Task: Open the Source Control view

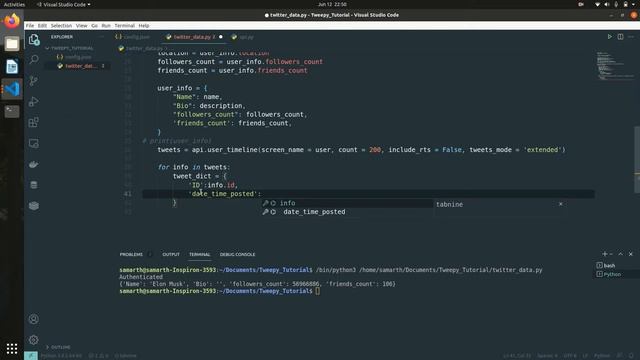Action: pos(34,80)
